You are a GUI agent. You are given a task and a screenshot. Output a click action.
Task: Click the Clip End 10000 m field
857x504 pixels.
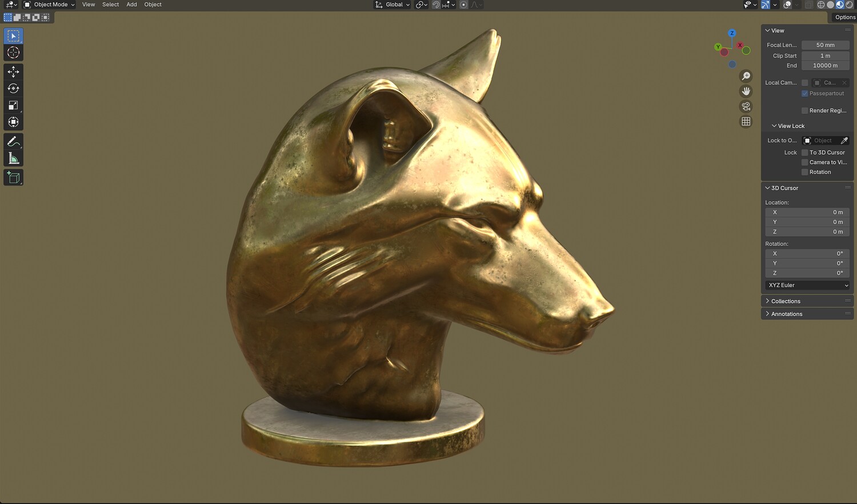tap(826, 66)
